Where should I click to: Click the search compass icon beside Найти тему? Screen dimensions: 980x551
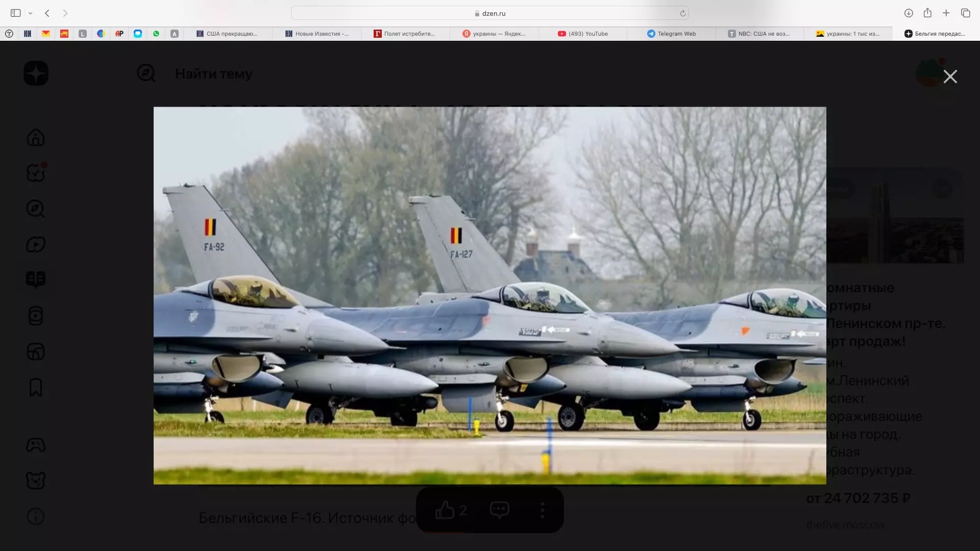click(146, 73)
